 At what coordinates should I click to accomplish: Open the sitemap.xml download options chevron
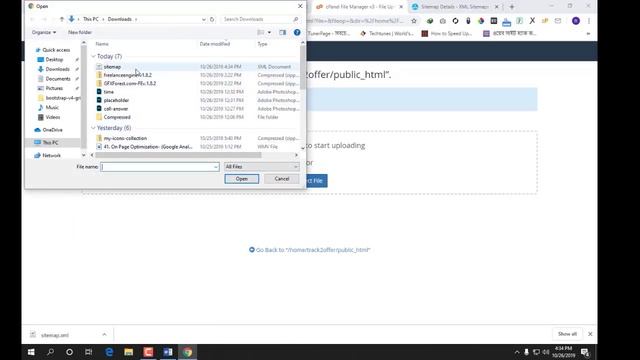click(104, 335)
